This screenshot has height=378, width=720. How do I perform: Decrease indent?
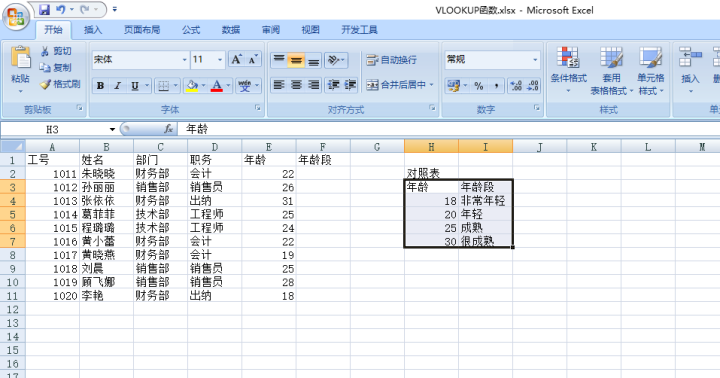point(333,85)
